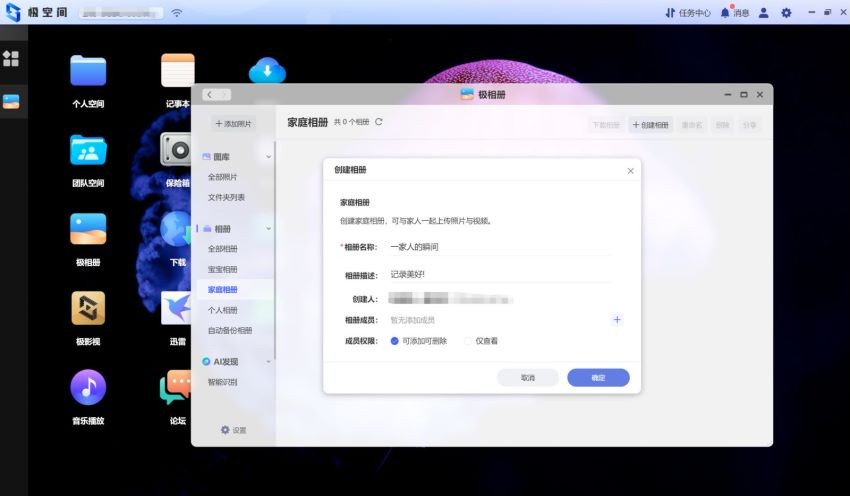The width and height of the screenshot is (850, 496).
Task: Open 自动备份相册 in sidebar
Action: point(230,330)
